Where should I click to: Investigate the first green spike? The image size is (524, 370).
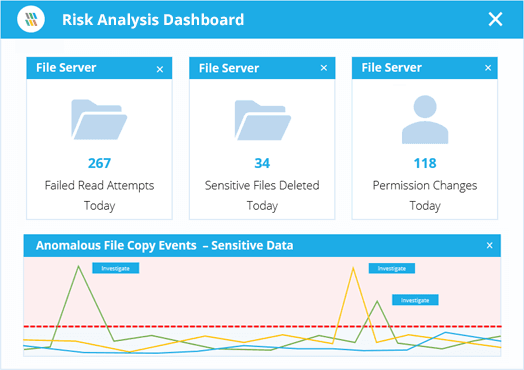[x=116, y=268]
